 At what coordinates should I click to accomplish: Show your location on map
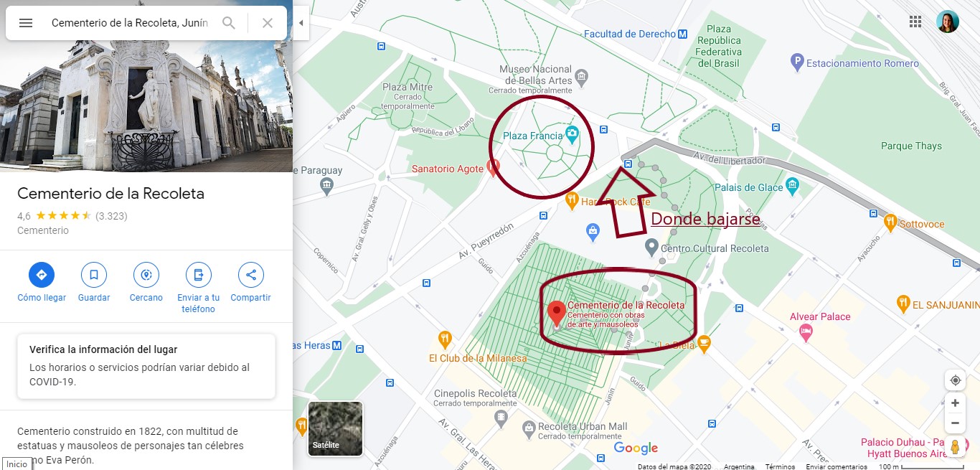955,380
